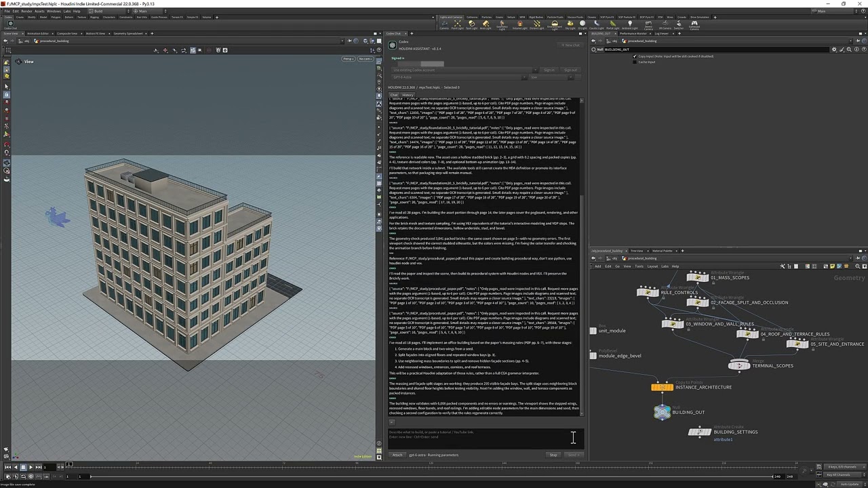Select the Lights and Cameras shelf tab
The height and width of the screenshot is (488, 868).
pyautogui.click(x=450, y=17)
